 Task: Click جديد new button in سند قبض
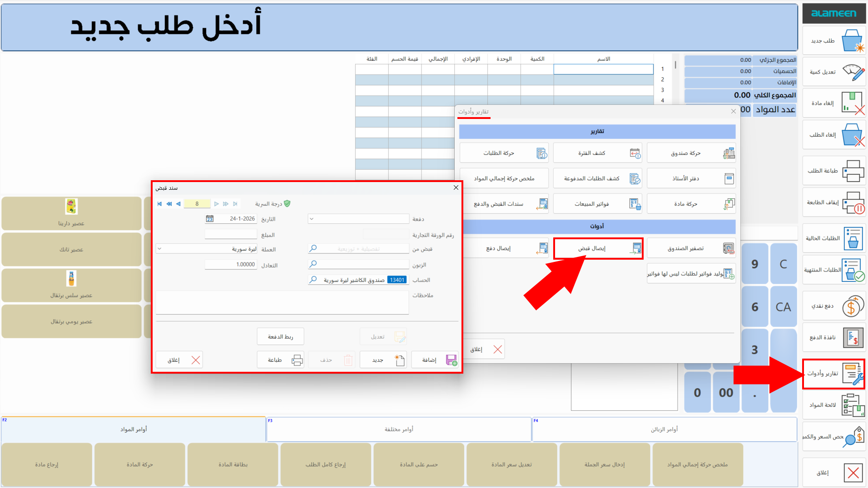point(383,360)
